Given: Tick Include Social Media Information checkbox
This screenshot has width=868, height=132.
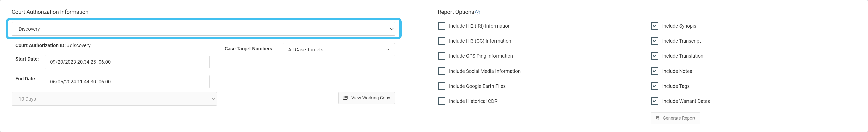Looking at the screenshot, I should tap(441, 71).
